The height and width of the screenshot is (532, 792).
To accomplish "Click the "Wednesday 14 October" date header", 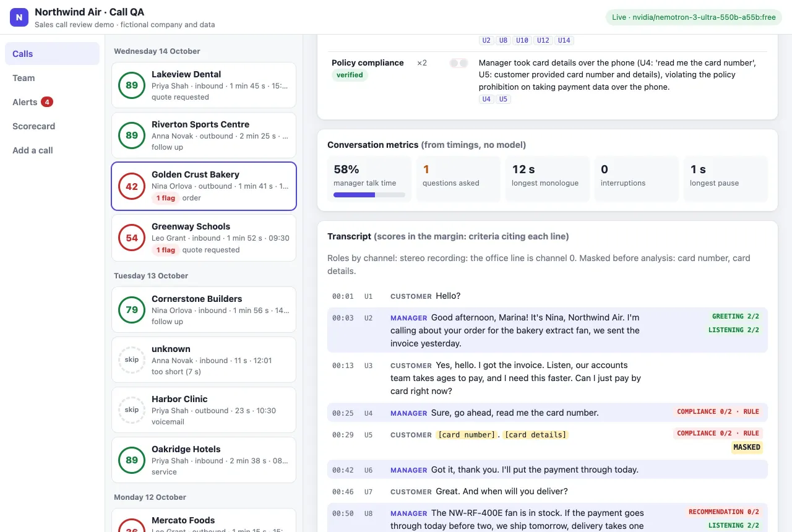I will [157, 51].
